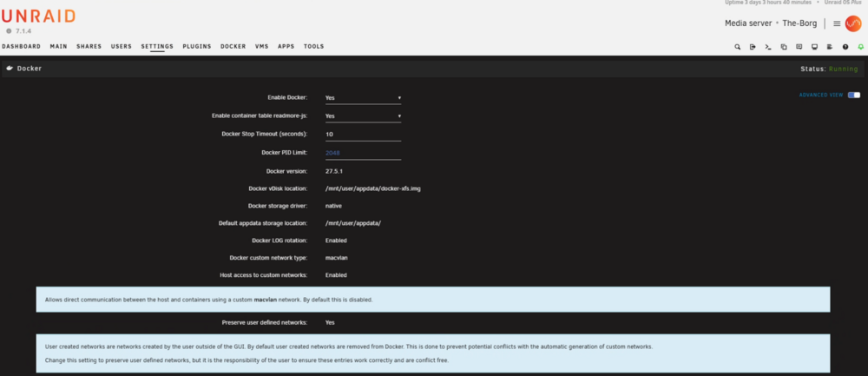Go to the VMs tab
Viewport: 868px width, 376px height.
(x=262, y=47)
